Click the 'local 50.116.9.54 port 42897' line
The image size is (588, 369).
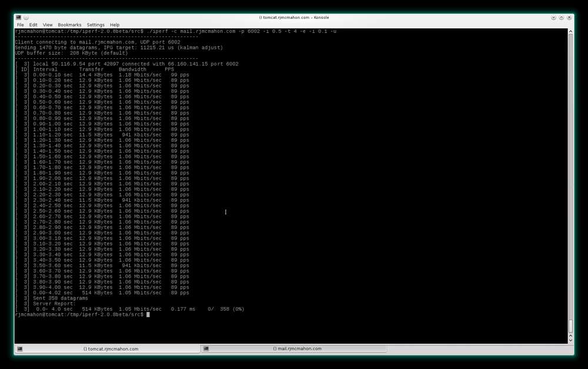(127, 64)
